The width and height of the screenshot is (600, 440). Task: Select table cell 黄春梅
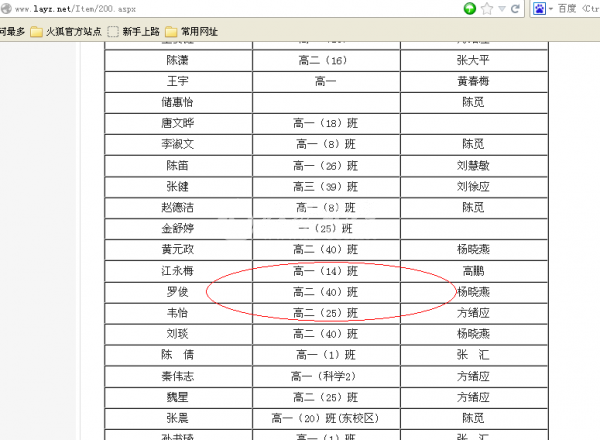[x=473, y=81]
